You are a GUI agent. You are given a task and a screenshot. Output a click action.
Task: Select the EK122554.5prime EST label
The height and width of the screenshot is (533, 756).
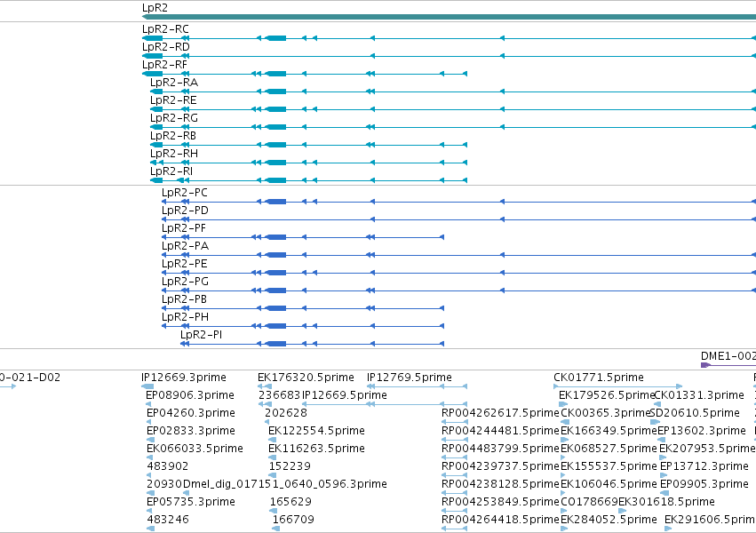[x=316, y=432]
